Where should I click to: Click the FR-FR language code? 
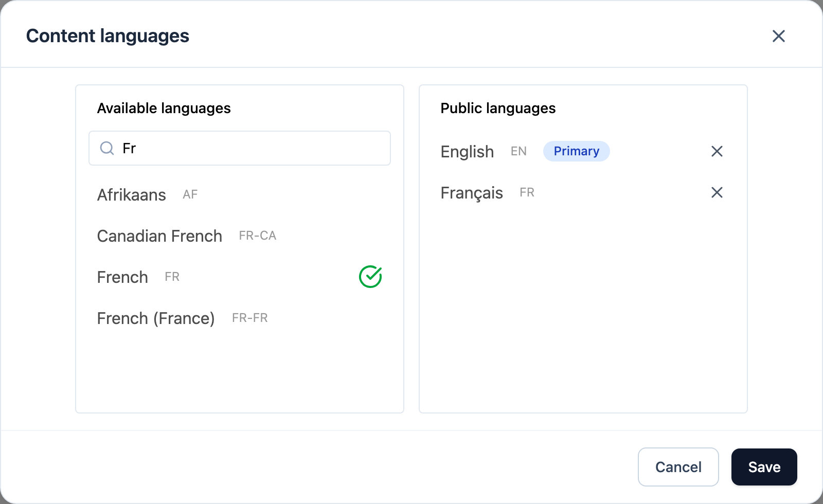(250, 318)
